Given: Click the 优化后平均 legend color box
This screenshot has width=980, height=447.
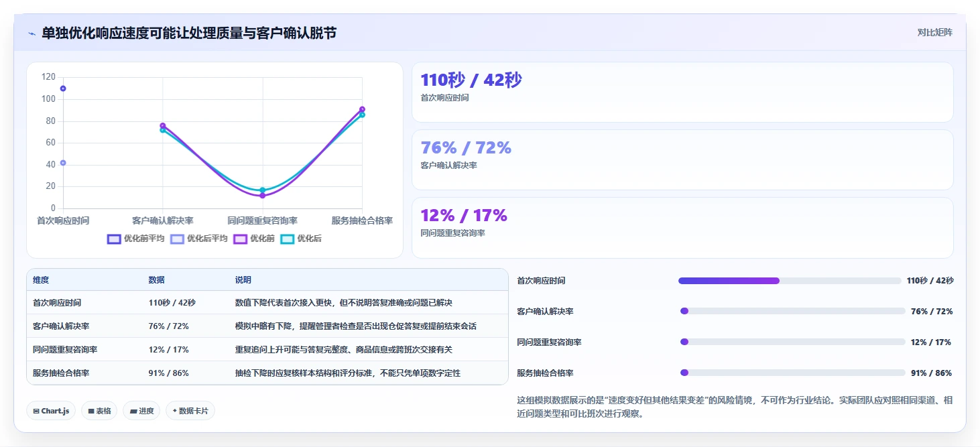Looking at the screenshot, I should point(178,239).
